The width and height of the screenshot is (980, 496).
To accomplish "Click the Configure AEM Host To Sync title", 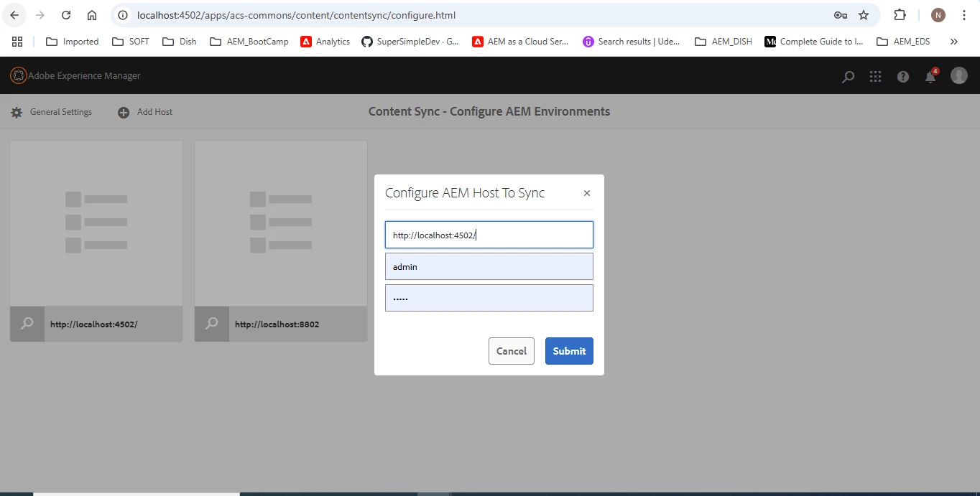I will (465, 193).
